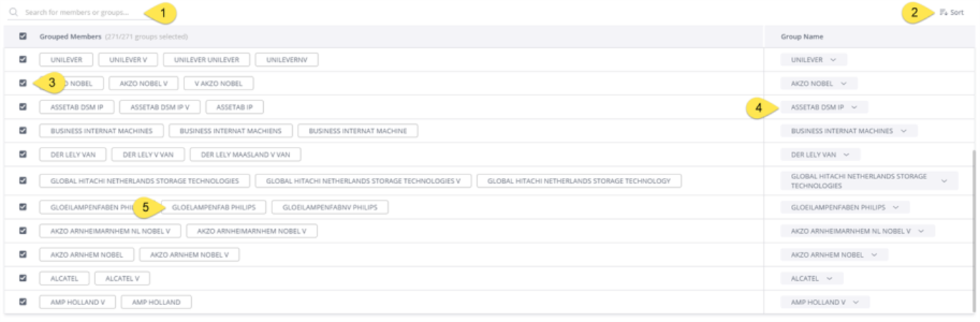Click the Grouped Members column header

(x=70, y=37)
